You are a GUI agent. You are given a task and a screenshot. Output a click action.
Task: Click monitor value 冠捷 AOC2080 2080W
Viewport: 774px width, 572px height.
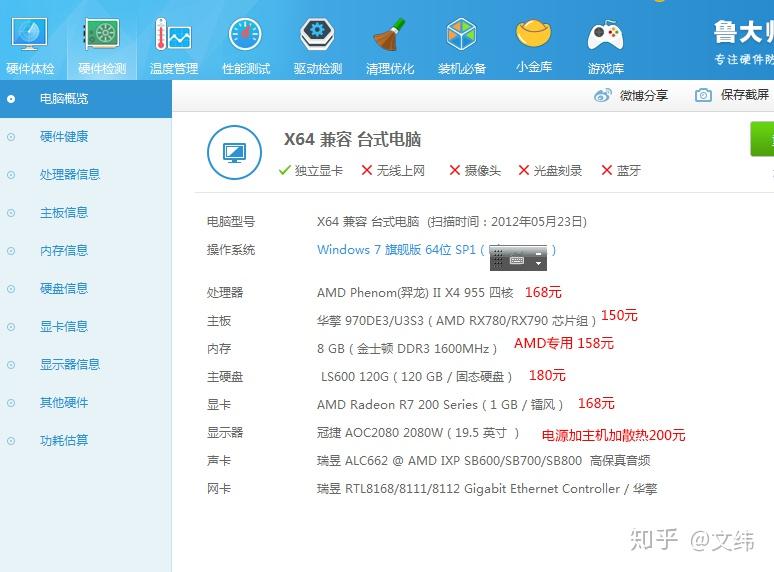pos(418,433)
